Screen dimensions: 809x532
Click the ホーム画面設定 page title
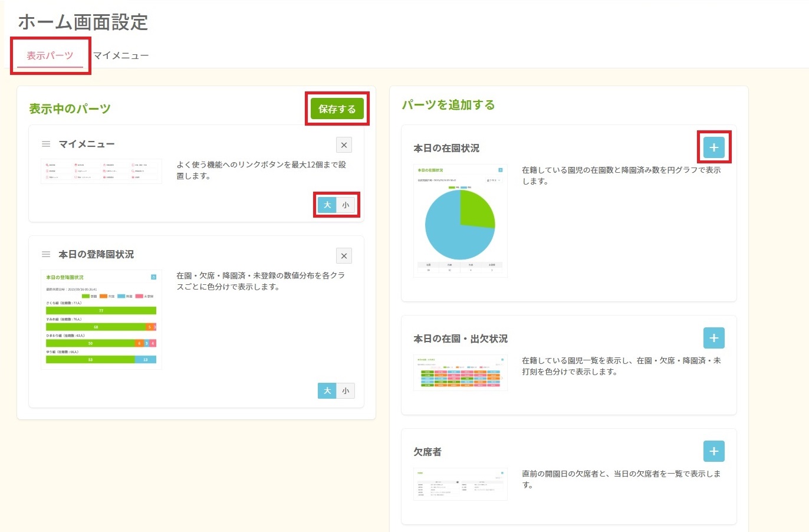83,22
